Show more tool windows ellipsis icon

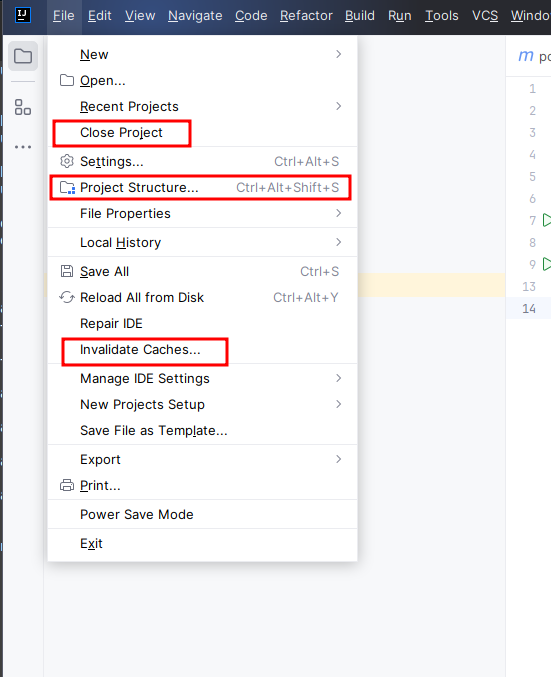click(23, 147)
